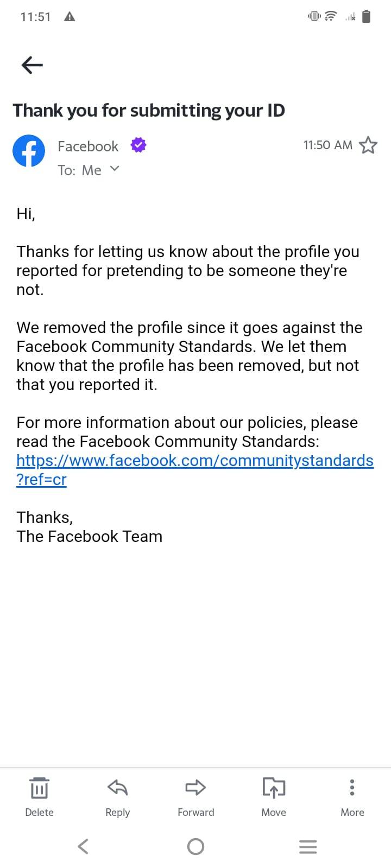This screenshot has width=391, height=868.
Task: Star this email from Facebook
Action: pyautogui.click(x=368, y=145)
